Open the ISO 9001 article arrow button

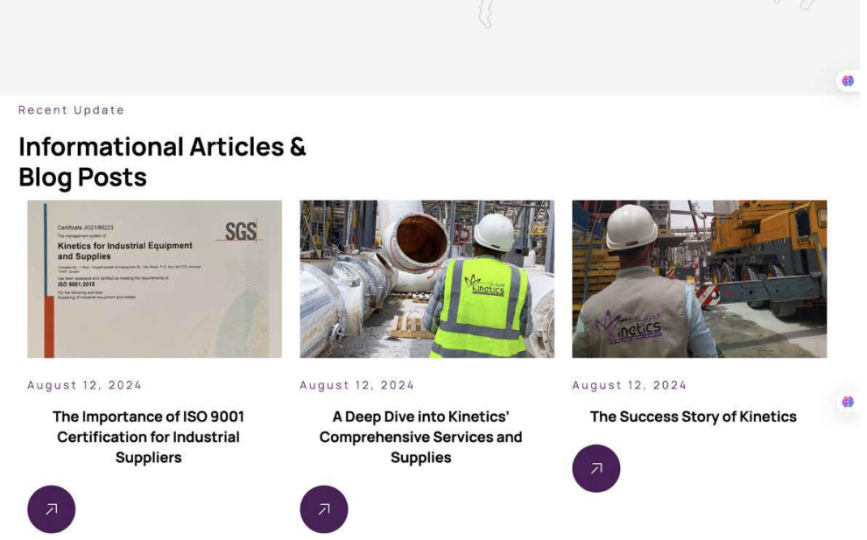[51, 509]
